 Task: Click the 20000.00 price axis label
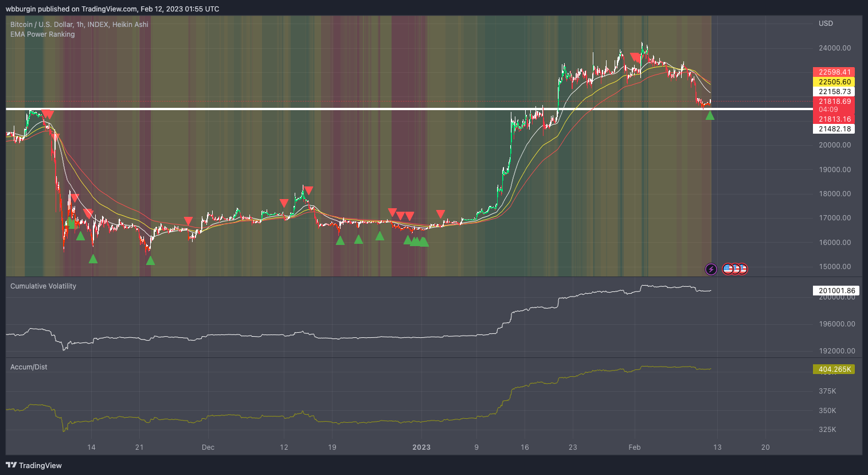click(835, 145)
